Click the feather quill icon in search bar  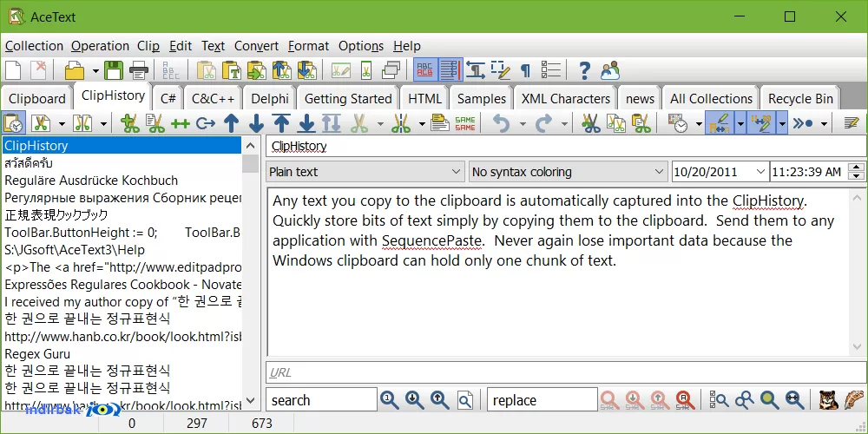(x=853, y=399)
